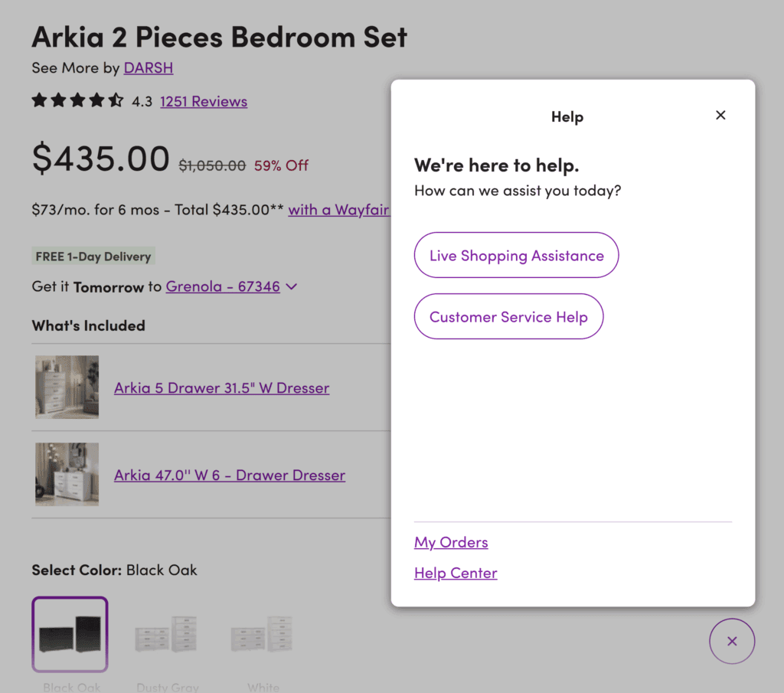Open the Arkia 47.0'' 6-Drawer Dresser page
Screen dimensions: 784x693
229,475
